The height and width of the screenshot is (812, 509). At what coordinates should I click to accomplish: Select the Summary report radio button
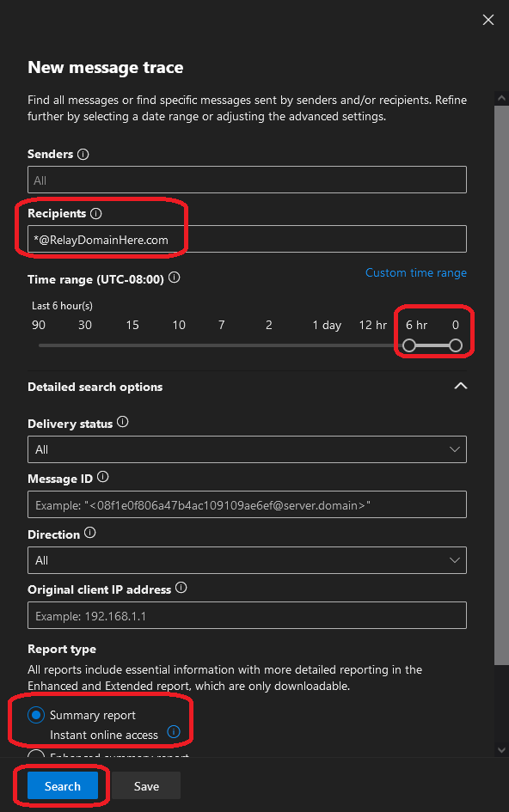pos(36,715)
